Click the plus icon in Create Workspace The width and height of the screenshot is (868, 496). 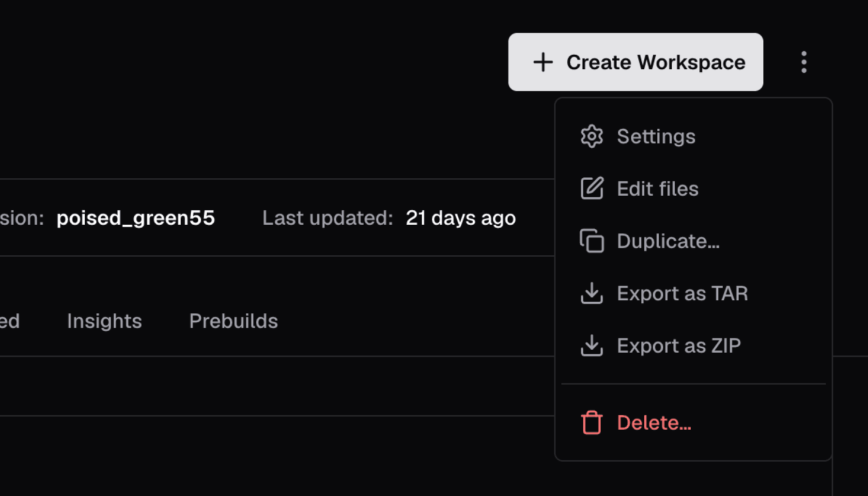[543, 62]
